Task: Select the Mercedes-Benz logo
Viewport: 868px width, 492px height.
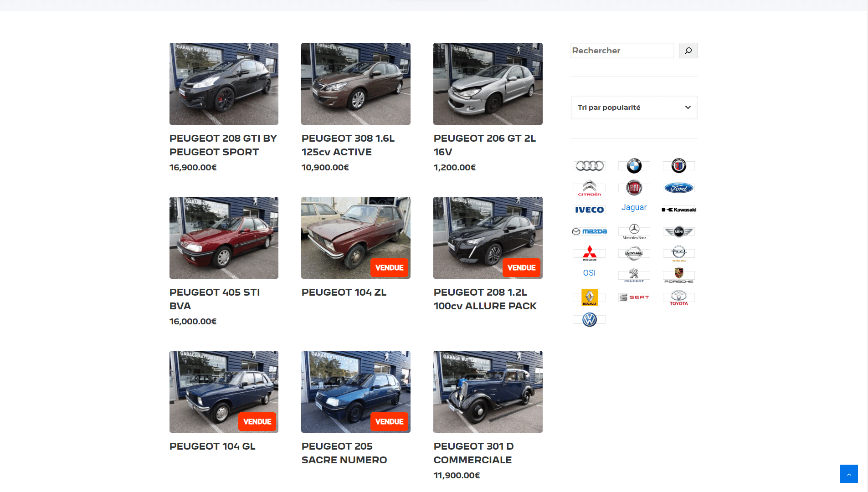Action: tap(634, 231)
